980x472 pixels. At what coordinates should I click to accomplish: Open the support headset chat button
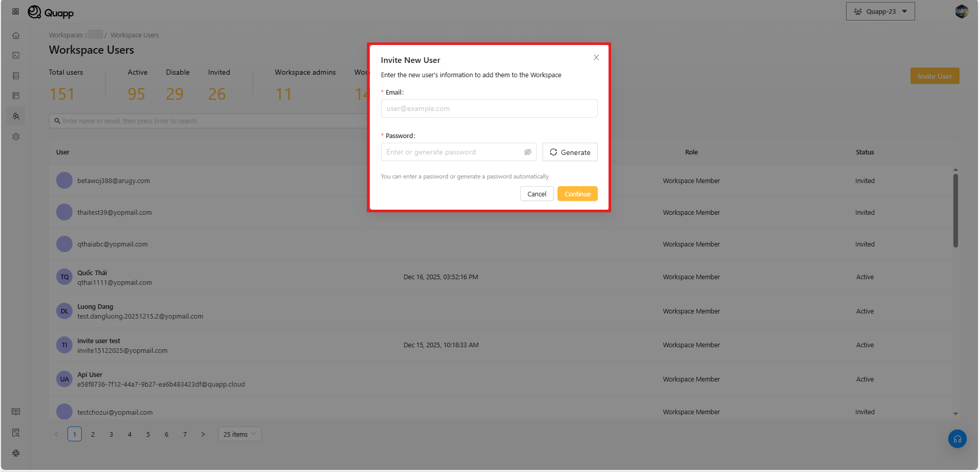957,439
